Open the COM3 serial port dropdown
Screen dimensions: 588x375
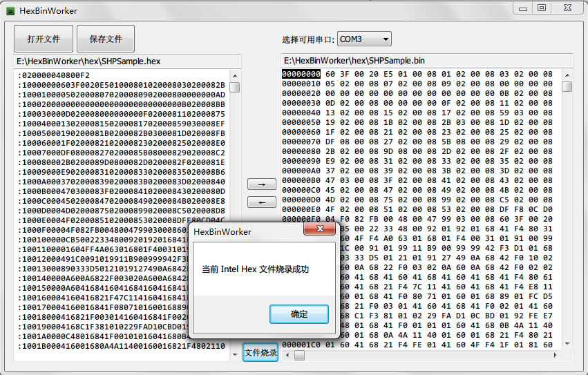(x=364, y=39)
